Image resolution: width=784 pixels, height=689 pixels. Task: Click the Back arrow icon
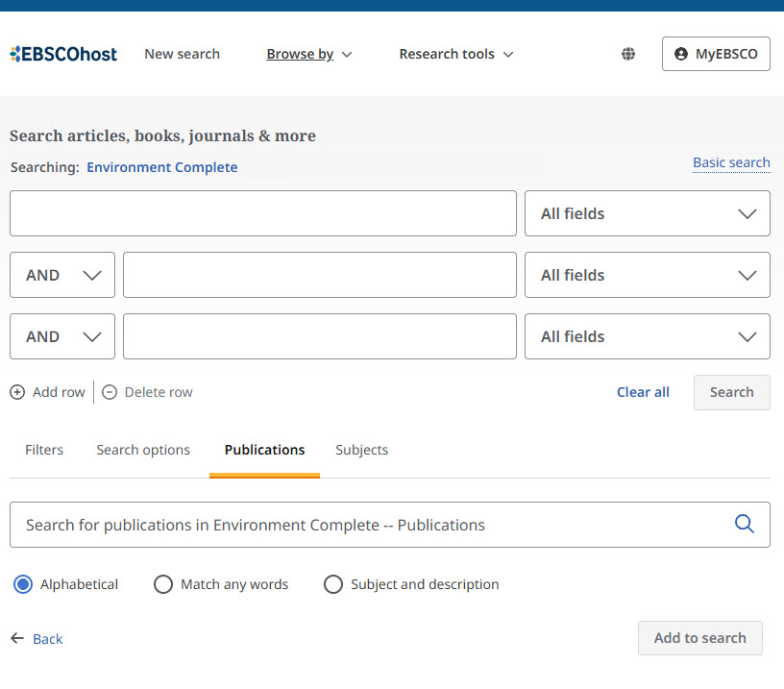[x=17, y=638]
